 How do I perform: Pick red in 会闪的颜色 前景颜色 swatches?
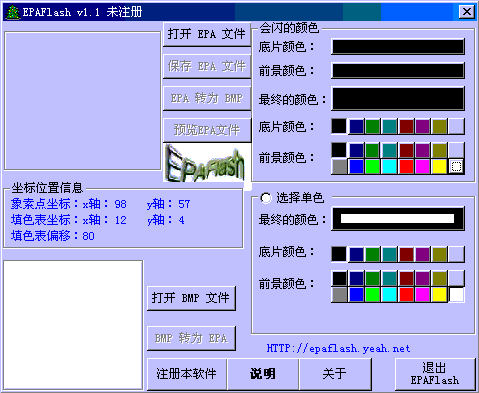(x=406, y=166)
